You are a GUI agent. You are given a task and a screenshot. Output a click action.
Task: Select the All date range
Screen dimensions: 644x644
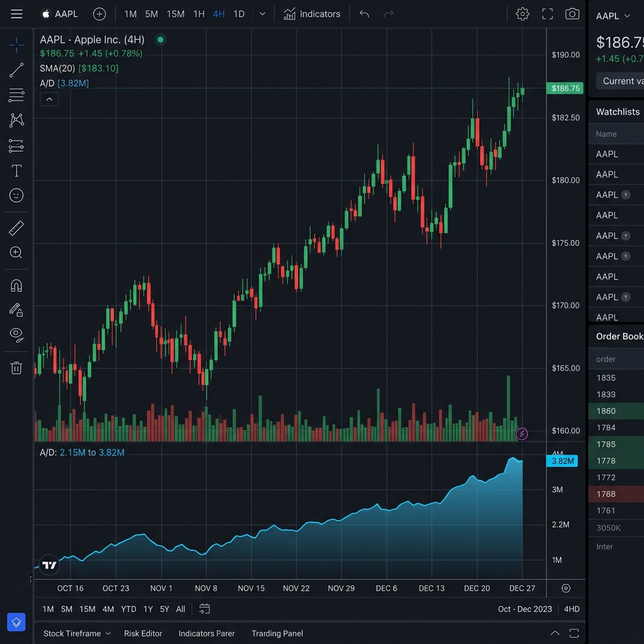(180, 609)
